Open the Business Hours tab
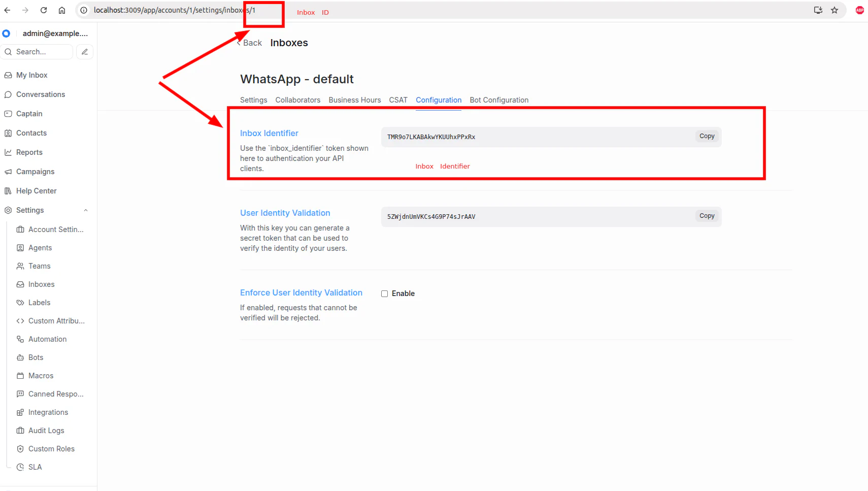Image resolution: width=868 pixels, height=491 pixels. [355, 100]
